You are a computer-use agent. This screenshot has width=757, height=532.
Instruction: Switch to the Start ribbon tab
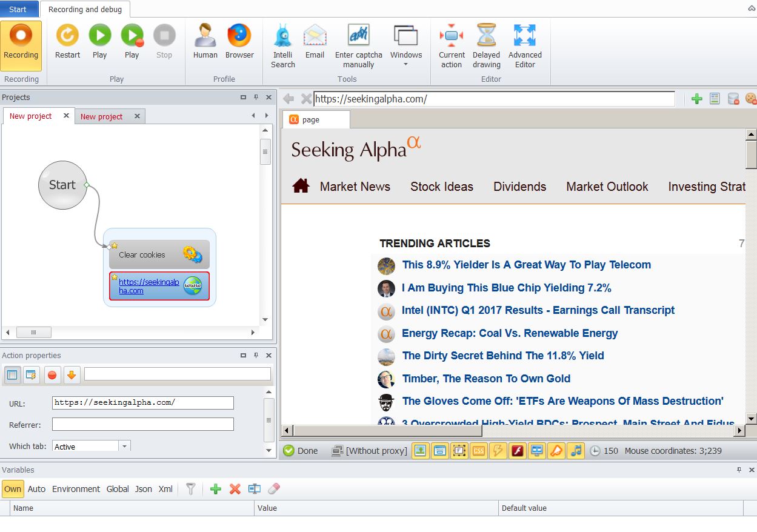click(18, 9)
